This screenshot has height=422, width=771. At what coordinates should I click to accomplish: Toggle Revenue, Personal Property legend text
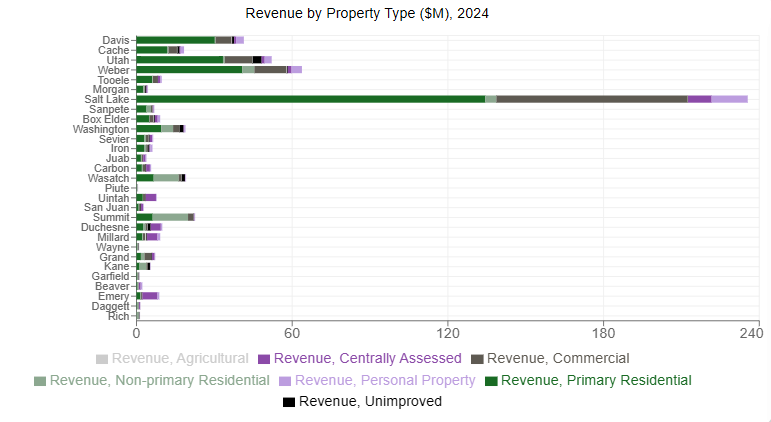tap(385, 380)
